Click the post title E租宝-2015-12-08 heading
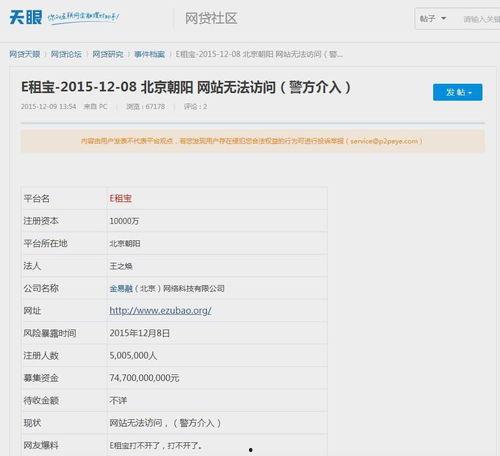Screen dimensions: 500x456 pos(186,87)
